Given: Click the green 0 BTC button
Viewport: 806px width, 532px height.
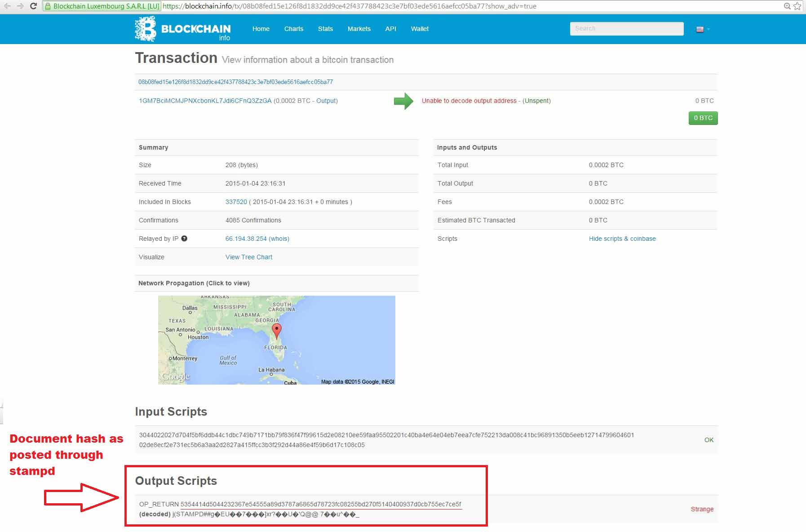Looking at the screenshot, I should tap(703, 118).
